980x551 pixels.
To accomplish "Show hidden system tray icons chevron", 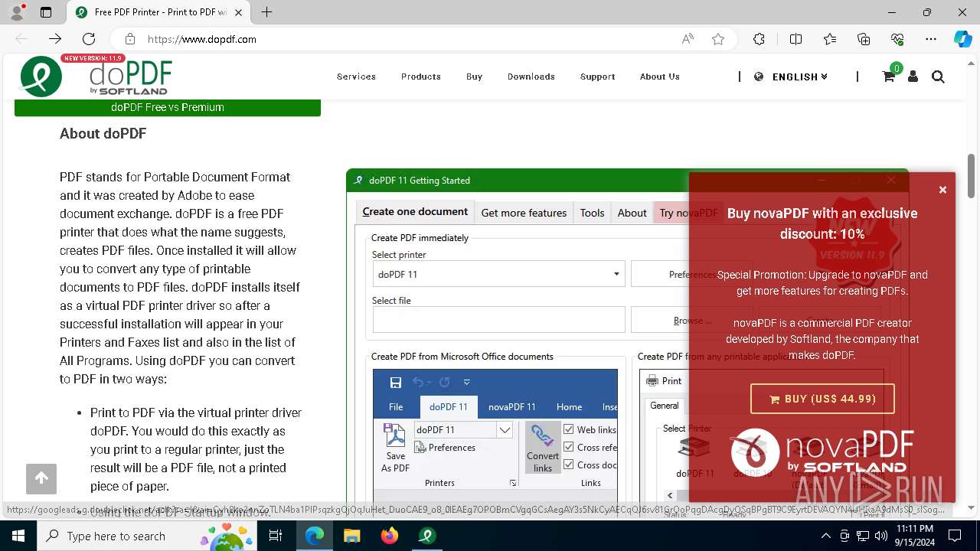I will 825,536.
